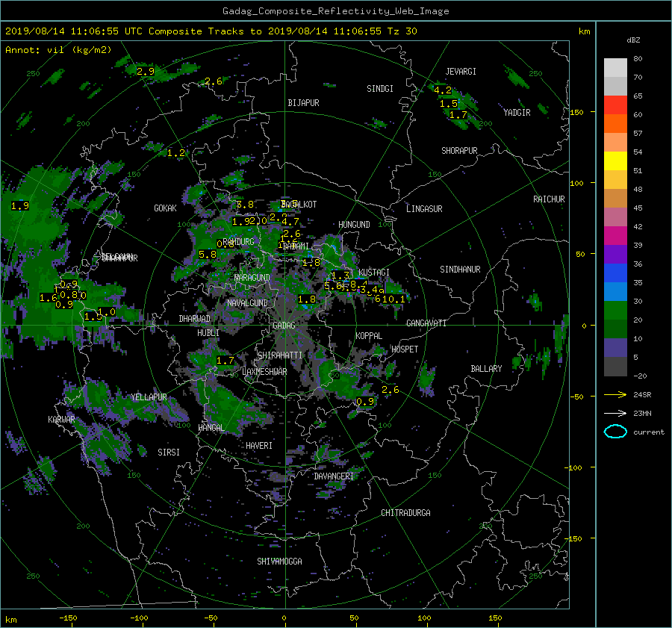Select the blue 35 dBZ color swatch

point(615,273)
